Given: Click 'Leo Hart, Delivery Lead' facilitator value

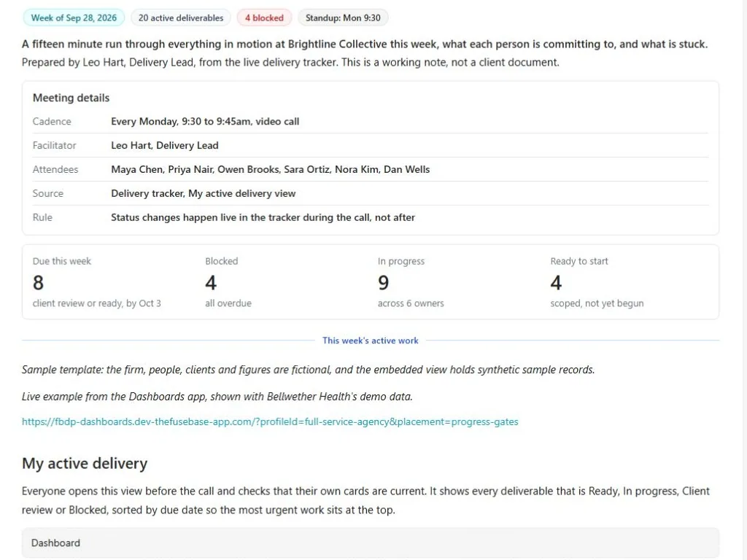Looking at the screenshot, I should click(165, 145).
